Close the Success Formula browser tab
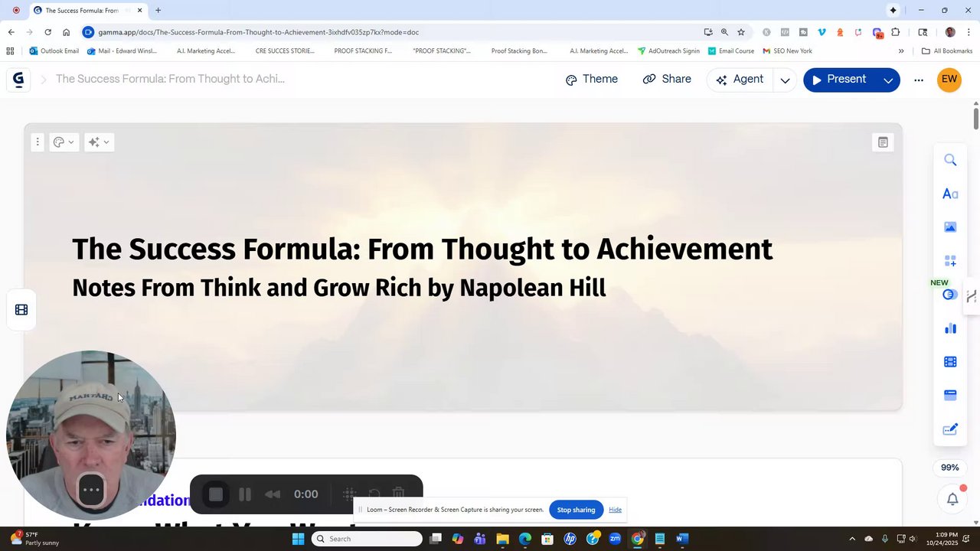980x551 pixels. coord(139,11)
